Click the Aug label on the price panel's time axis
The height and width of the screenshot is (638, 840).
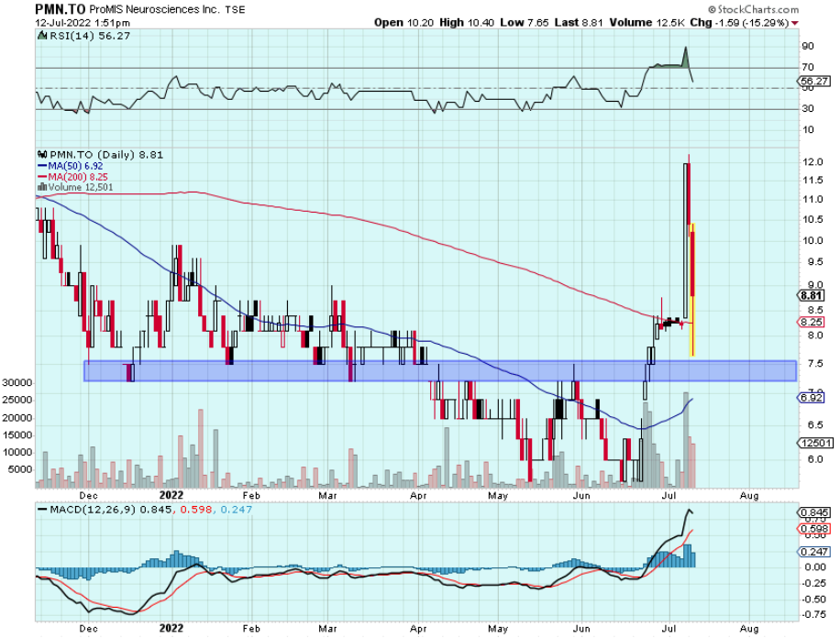coord(749,496)
